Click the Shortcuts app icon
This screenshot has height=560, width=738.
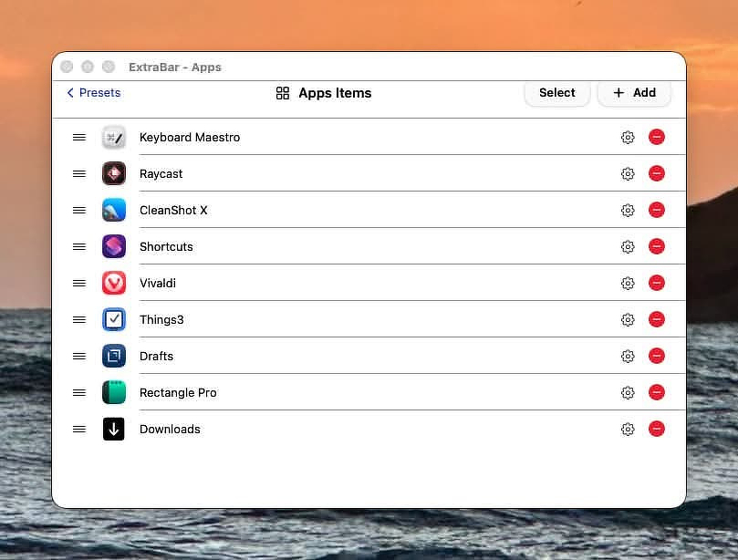(114, 247)
